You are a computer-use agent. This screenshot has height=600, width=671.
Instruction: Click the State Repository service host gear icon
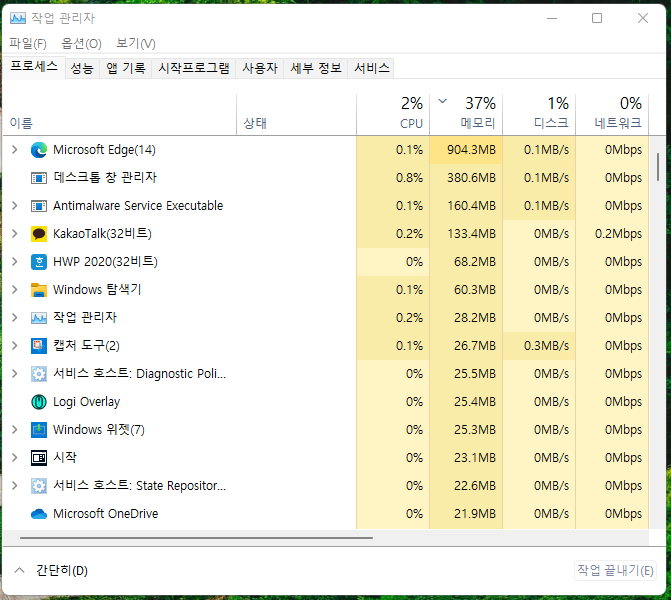(39, 486)
